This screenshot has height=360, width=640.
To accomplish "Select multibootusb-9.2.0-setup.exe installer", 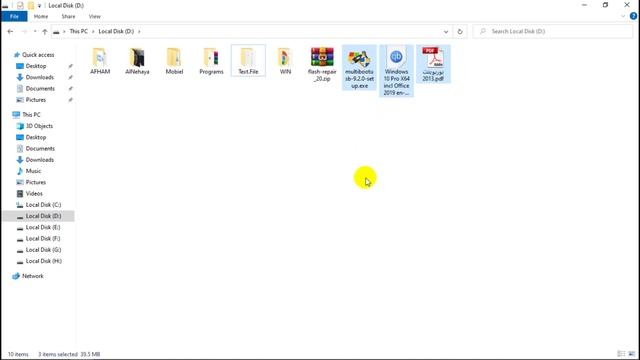I will coord(359,67).
